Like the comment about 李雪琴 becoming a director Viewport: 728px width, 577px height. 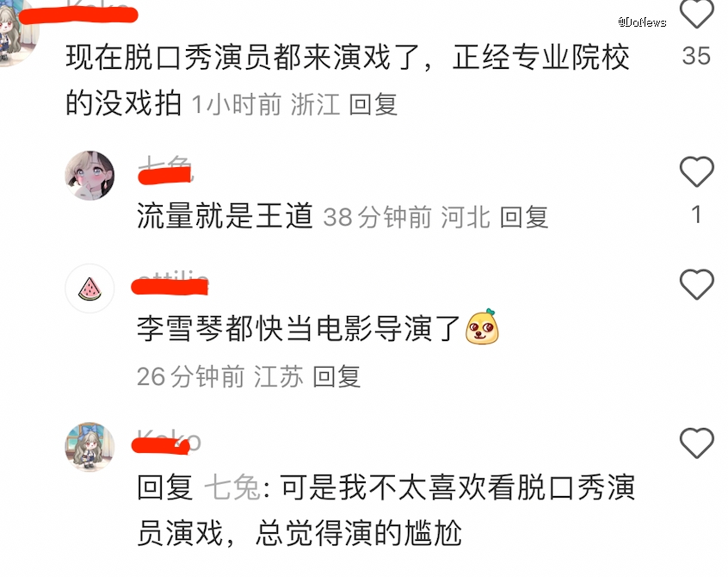[696, 284]
